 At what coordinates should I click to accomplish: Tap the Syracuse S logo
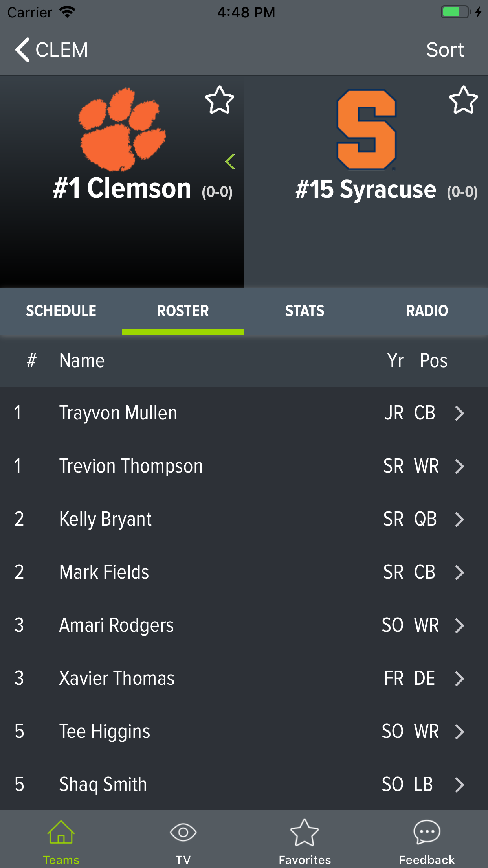tap(366, 129)
